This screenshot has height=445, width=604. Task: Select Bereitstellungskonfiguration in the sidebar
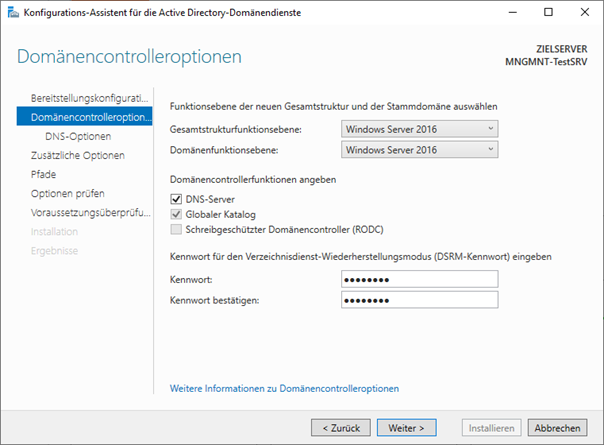coord(90,99)
